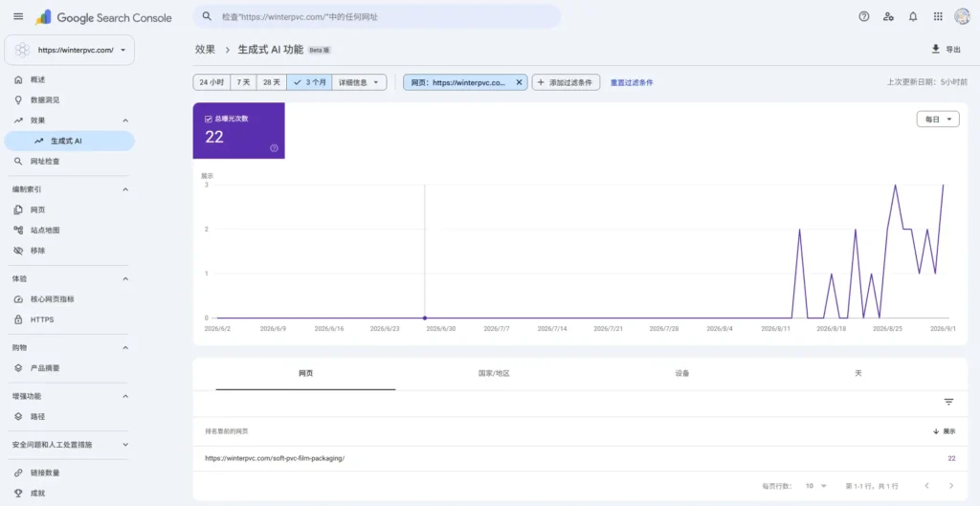Switch to the 国家/地区 tab
The image size is (980, 506).
pos(494,374)
